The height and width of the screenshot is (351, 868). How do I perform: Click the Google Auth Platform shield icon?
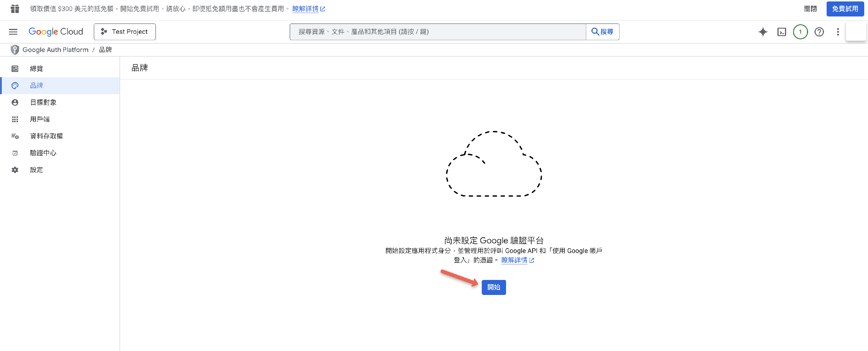[x=14, y=50]
